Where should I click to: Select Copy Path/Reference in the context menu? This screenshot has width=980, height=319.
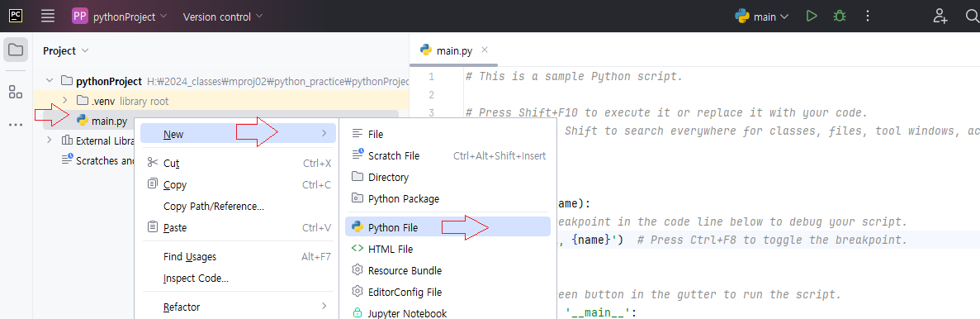click(214, 206)
